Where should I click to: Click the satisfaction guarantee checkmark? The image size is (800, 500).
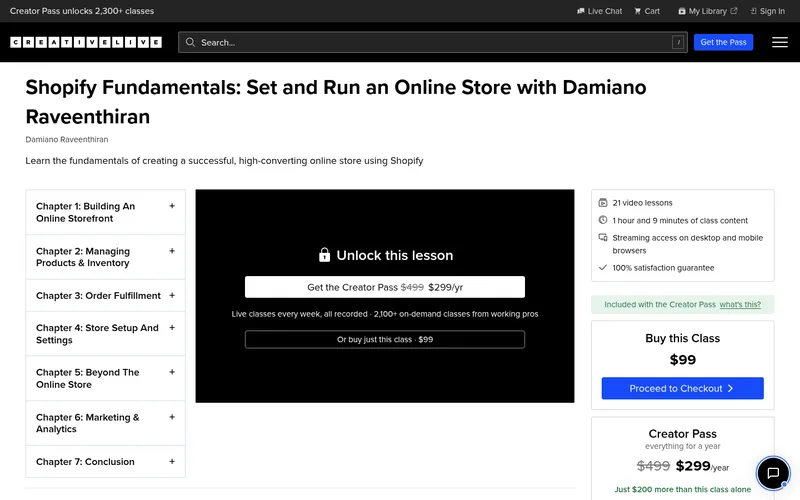(603, 267)
